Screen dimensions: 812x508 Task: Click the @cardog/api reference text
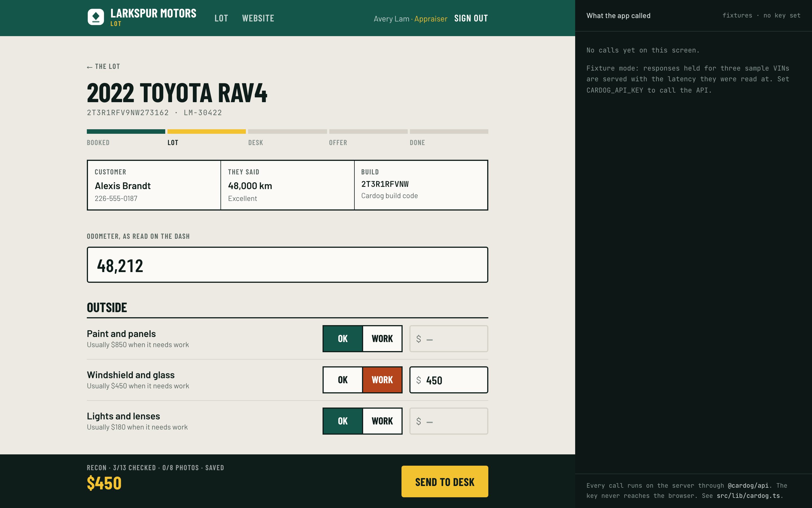pos(748,485)
